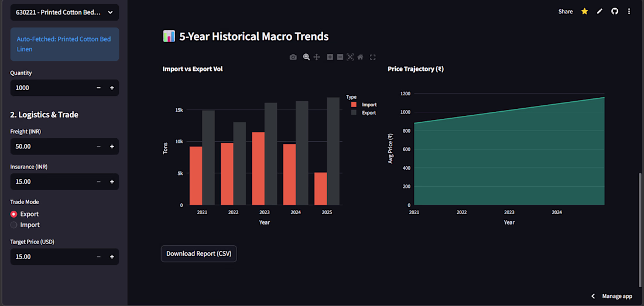Open the GitHub repository icon
Screen dimensions: 644x306
614,12
